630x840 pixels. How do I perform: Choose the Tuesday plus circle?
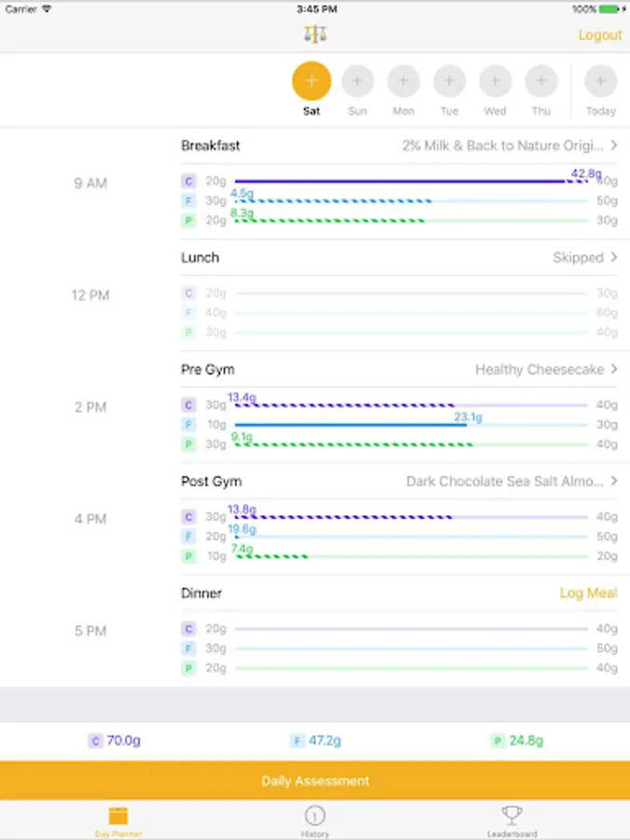point(449,81)
